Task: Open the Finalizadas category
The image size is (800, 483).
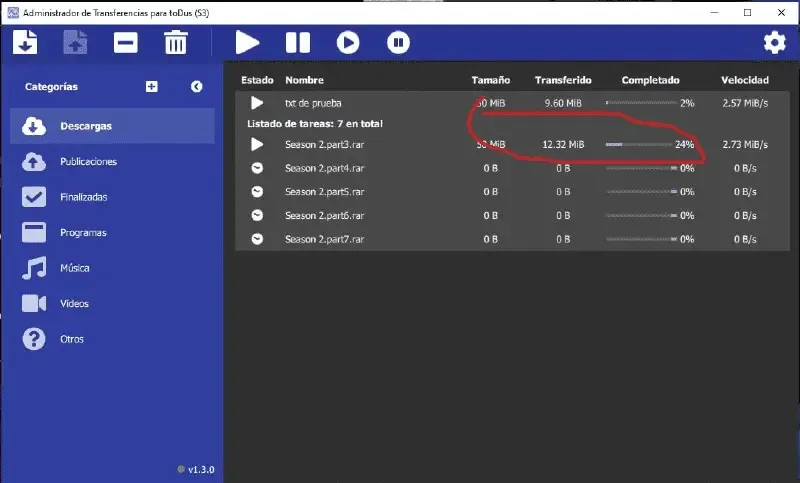Action: pos(112,197)
